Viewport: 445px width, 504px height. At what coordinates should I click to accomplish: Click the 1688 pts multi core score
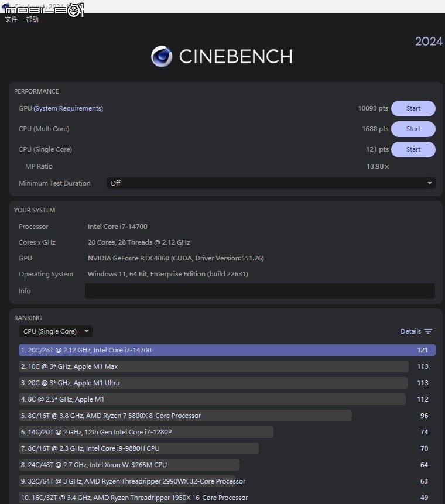click(x=375, y=129)
